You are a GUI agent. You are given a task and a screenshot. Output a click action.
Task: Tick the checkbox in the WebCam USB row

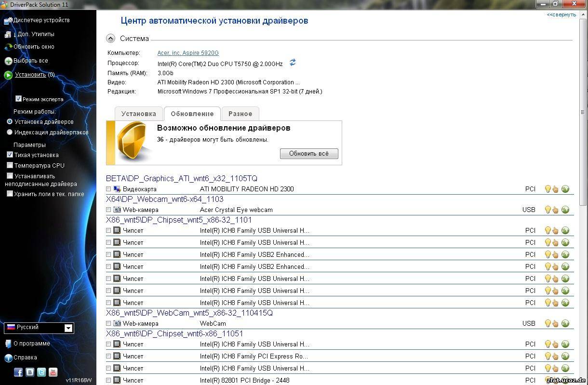click(108, 324)
